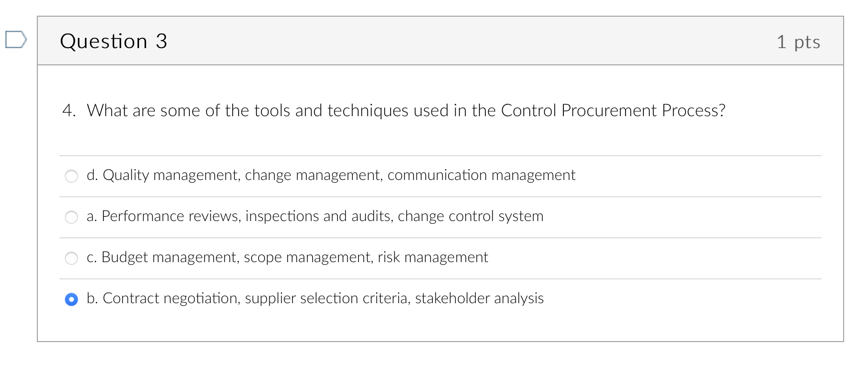Image resolution: width=868 pixels, height=374 pixels.
Task: Select radio button for option d
Action: [x=71, y=176]
